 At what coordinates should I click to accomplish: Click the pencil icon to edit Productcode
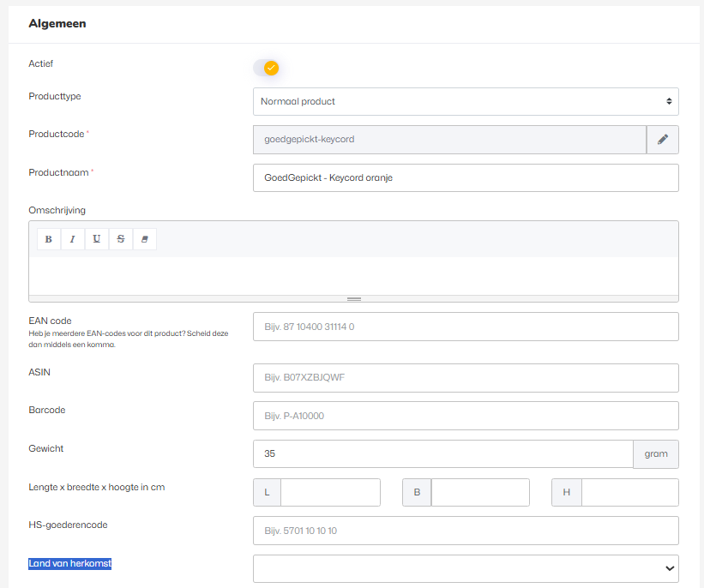tap(662, 140)
